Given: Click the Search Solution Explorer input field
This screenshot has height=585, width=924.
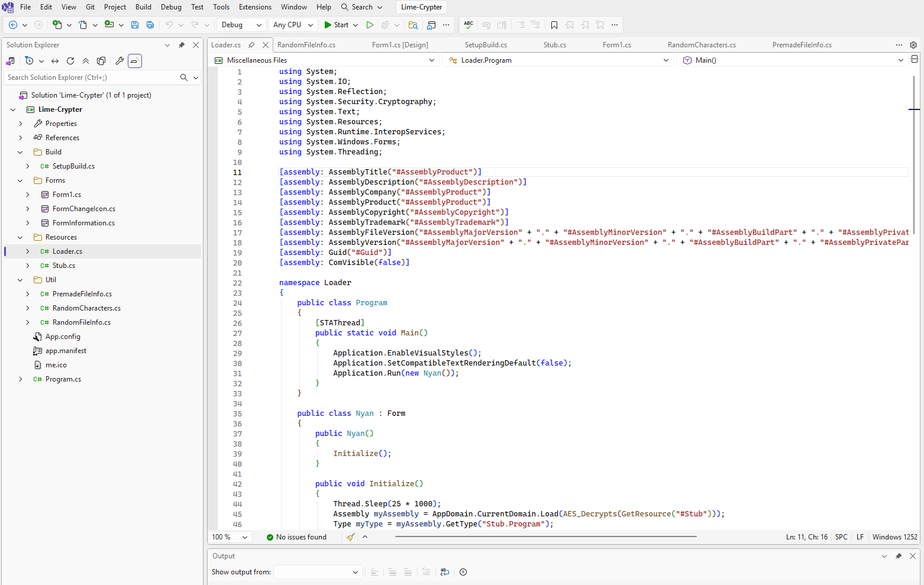Looking at the screenshot, I should coord(92,77).
